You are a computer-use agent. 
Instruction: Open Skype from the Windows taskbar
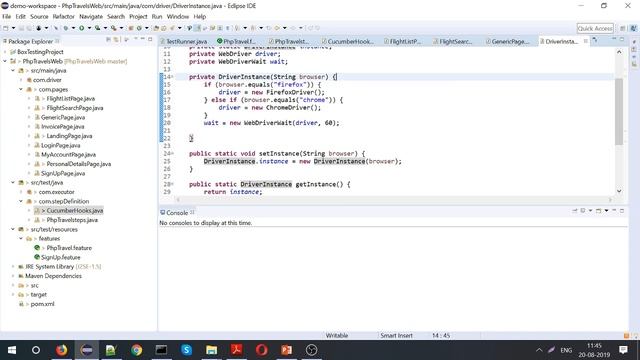click(187, 350)
